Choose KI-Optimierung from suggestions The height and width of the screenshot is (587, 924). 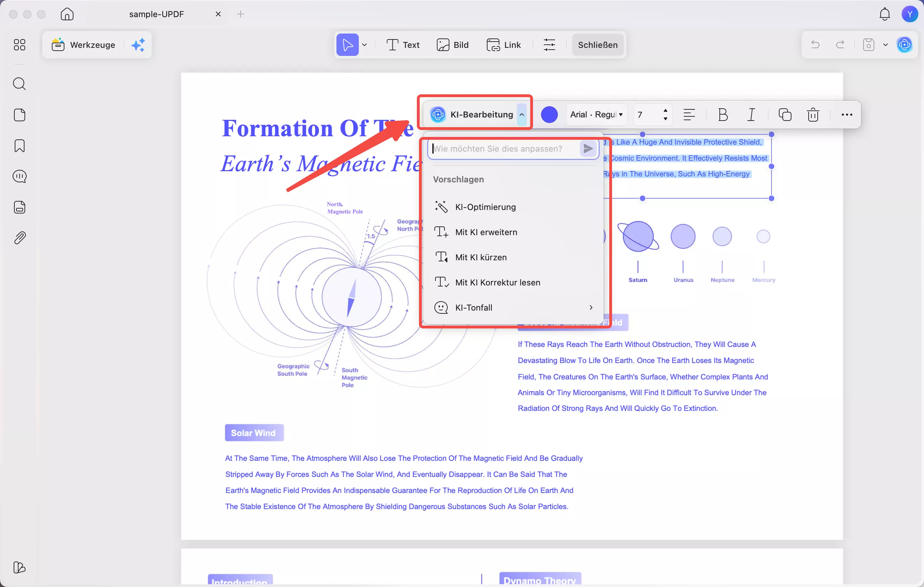click(485, 207)
